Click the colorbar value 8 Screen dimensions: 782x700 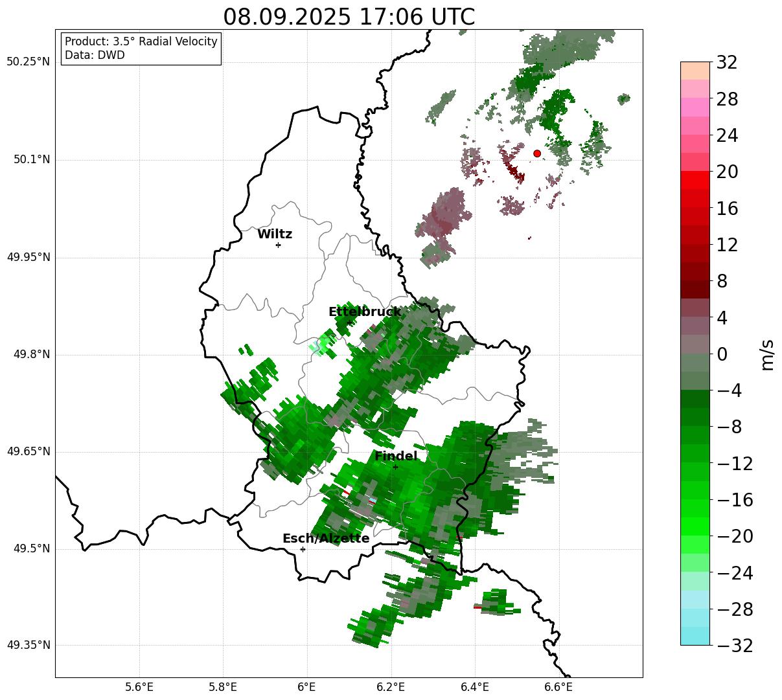click(x=722, y=282)
